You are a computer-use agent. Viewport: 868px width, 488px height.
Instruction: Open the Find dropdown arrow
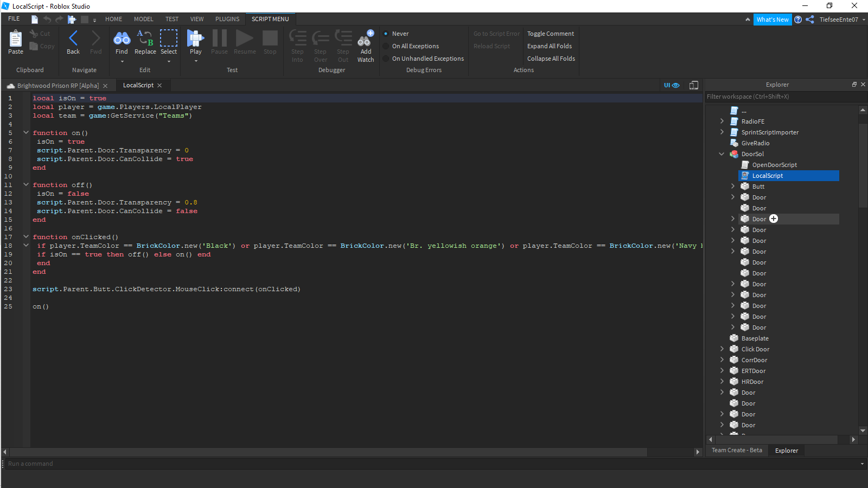[x=122, y=61]
